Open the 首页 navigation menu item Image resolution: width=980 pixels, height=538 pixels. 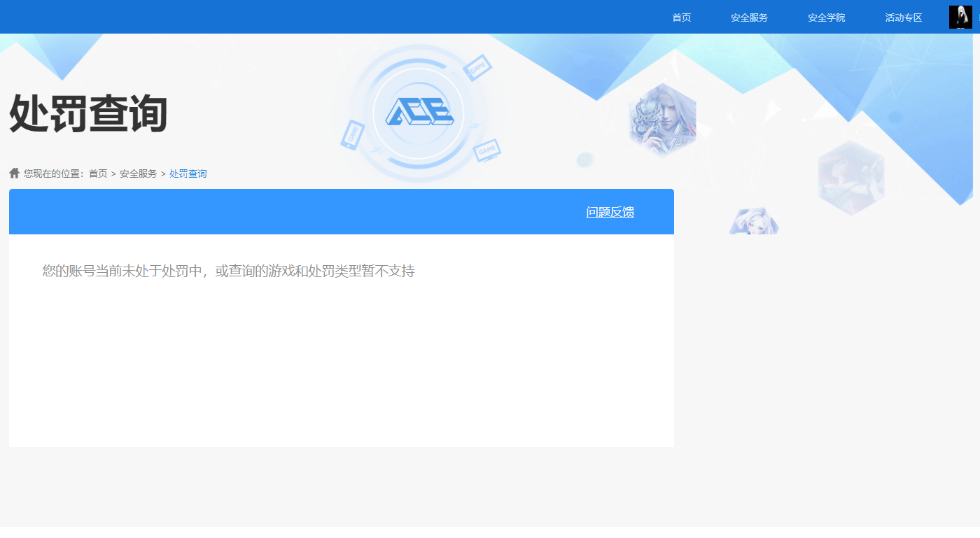(681, 17)
